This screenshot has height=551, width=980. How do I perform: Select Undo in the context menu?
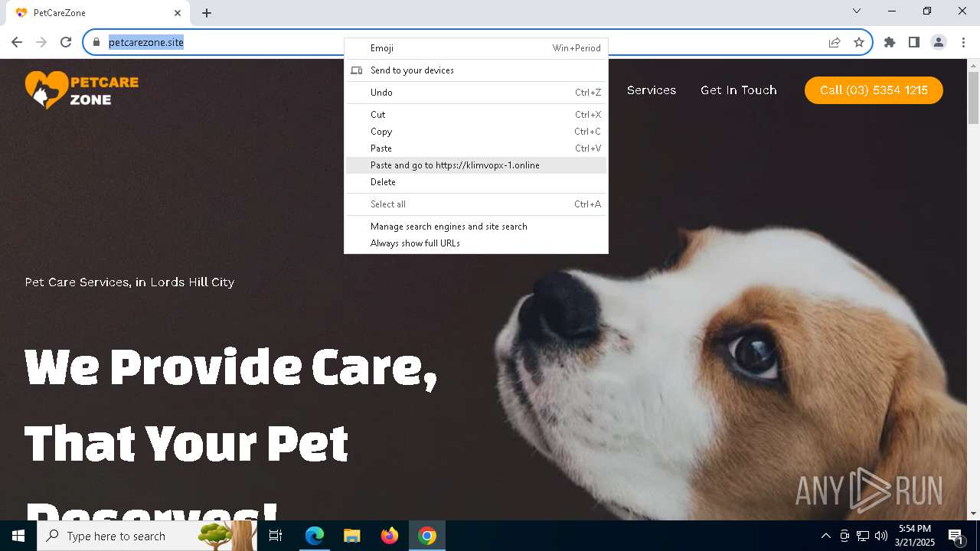(x=476, y=93)
